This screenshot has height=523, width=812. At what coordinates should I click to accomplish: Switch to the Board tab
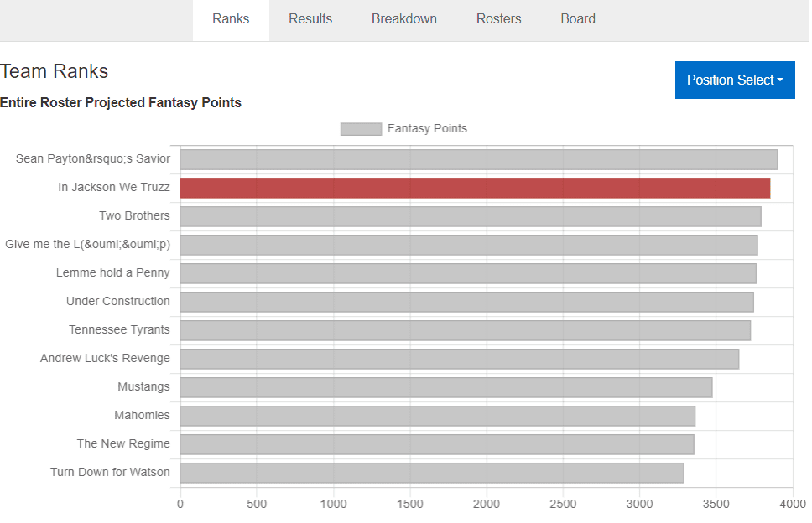point(577,18)
